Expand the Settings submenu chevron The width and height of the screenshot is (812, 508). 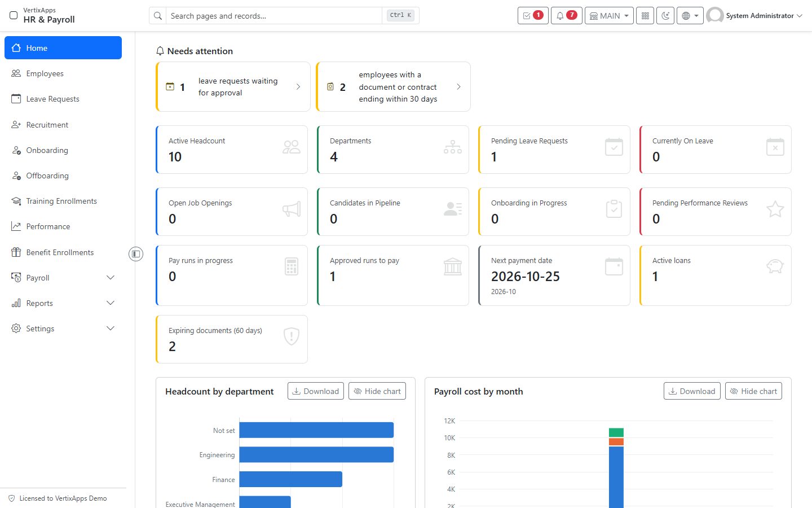point(111,329)
